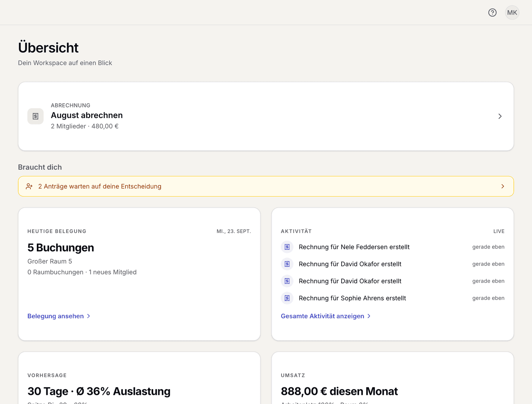Click the 5 Buchungen heading
Screen dimensions: 532x404
60,248
